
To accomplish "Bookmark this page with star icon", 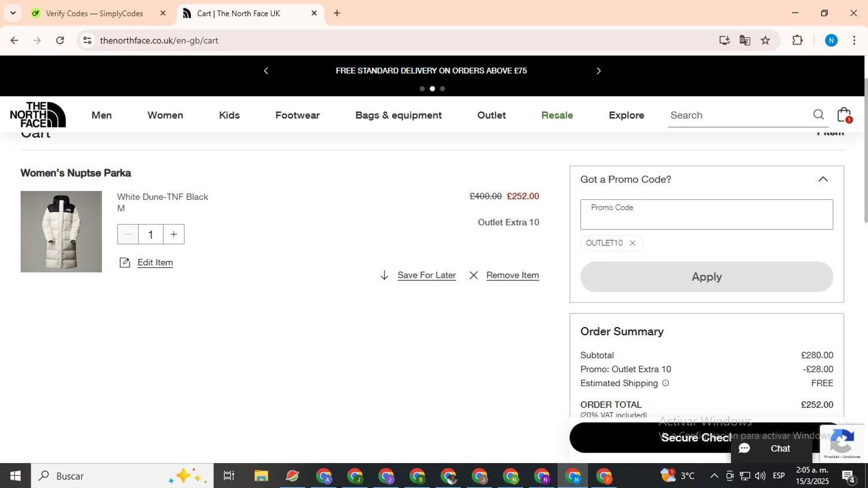I will 766,41.
